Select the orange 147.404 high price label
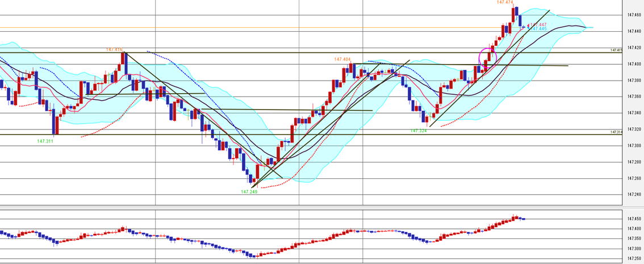The width and height of the screenshot is (644, 264). (x=342, y=59)
